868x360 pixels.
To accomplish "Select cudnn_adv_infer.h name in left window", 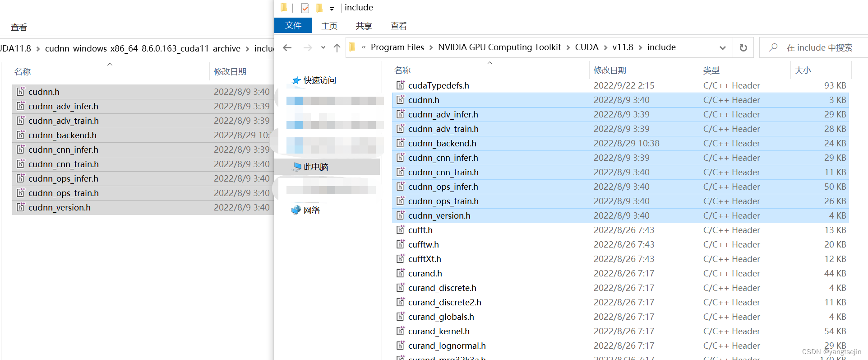I will pyautogui.click(x=63, y=106).
